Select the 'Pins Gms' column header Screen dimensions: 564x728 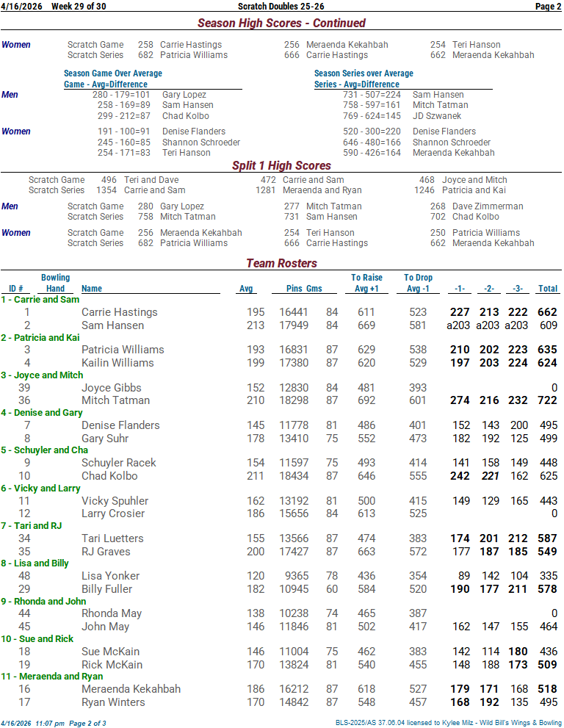304,289
